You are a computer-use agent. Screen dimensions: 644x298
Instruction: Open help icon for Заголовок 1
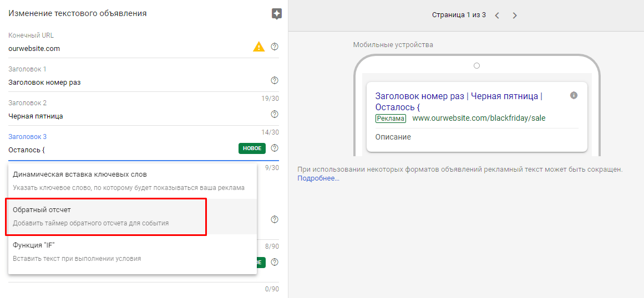point(275,81)
